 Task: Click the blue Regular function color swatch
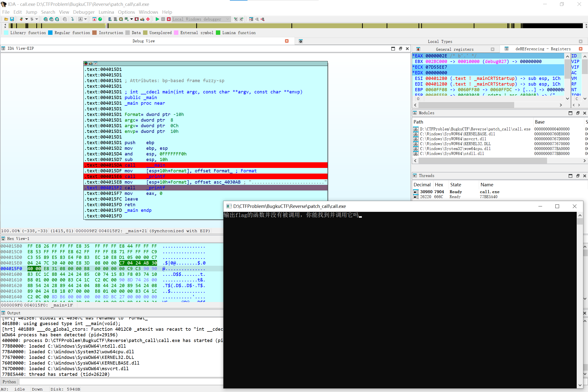[50, 33]
